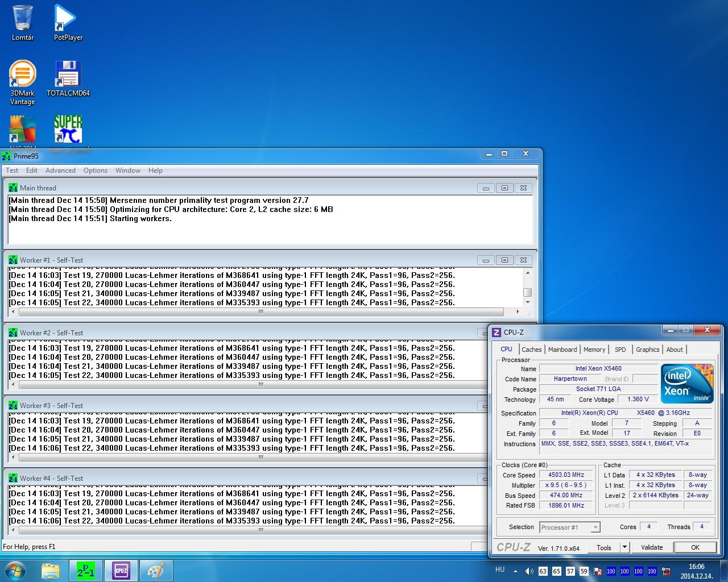Click the Tools button in CPU-Z
The image size is (728, 582).
[x=604, y=547]
